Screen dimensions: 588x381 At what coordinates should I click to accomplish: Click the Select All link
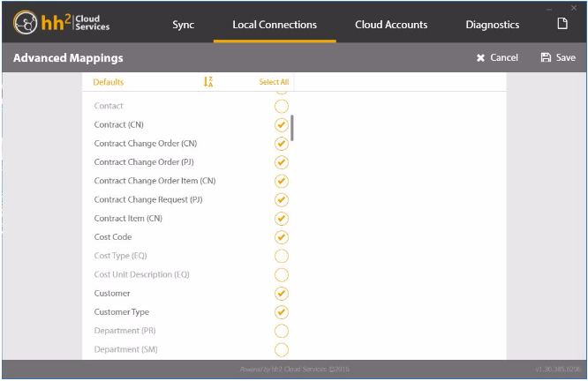(274, 82)
